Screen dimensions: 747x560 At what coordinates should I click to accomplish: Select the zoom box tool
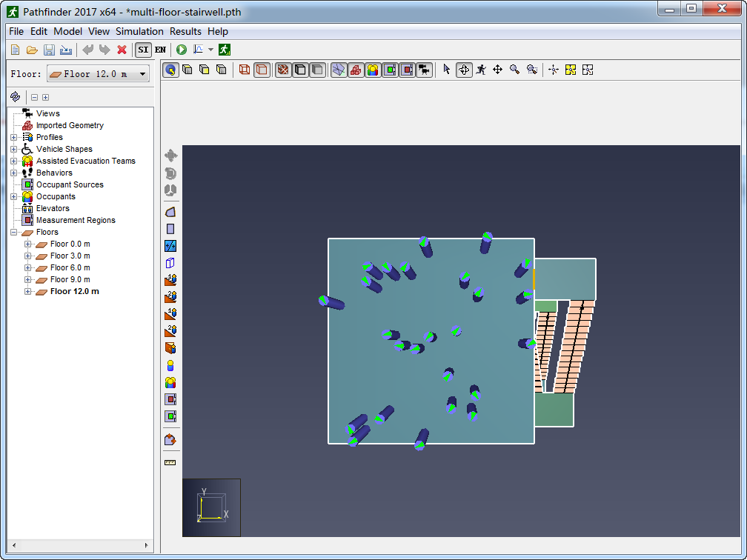[x=531, y=70]
